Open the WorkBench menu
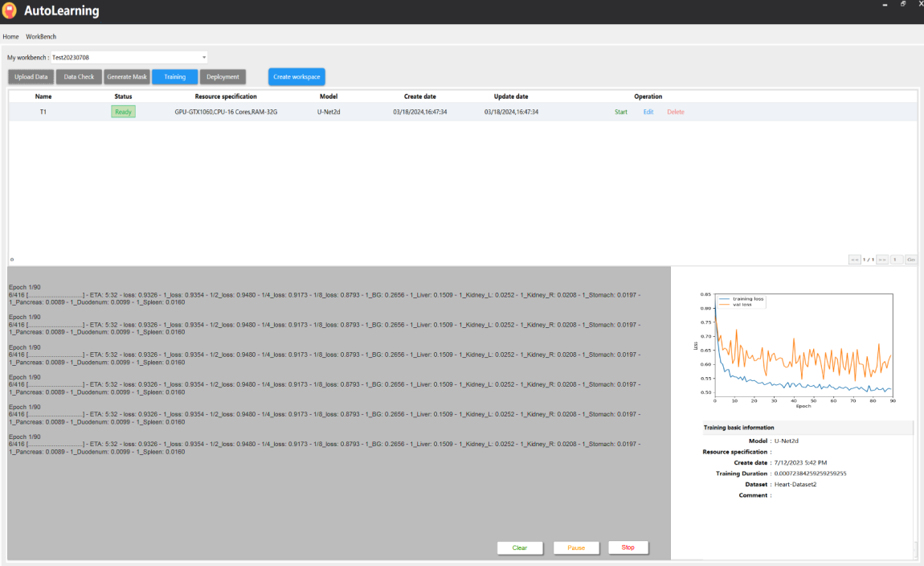The image size is (924, 566). tap(41, 36)
